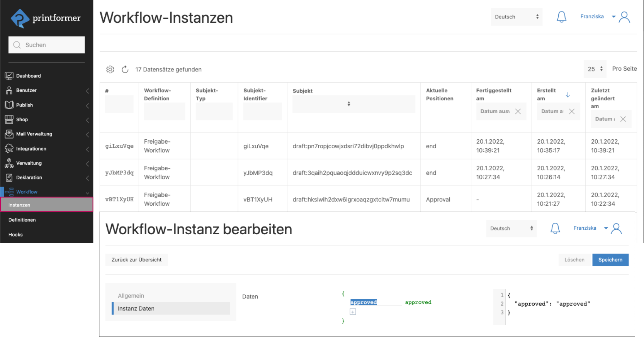644x342 pixels.
Task: Toggle sort arrow on Erstellt am column
Action: click(568, 95)
